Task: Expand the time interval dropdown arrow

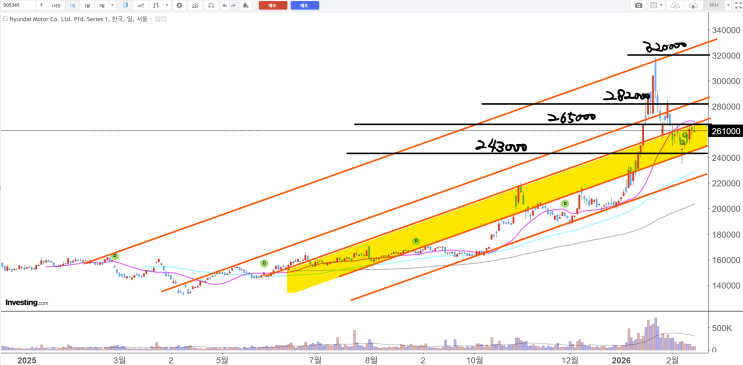Action: point(112,5)
